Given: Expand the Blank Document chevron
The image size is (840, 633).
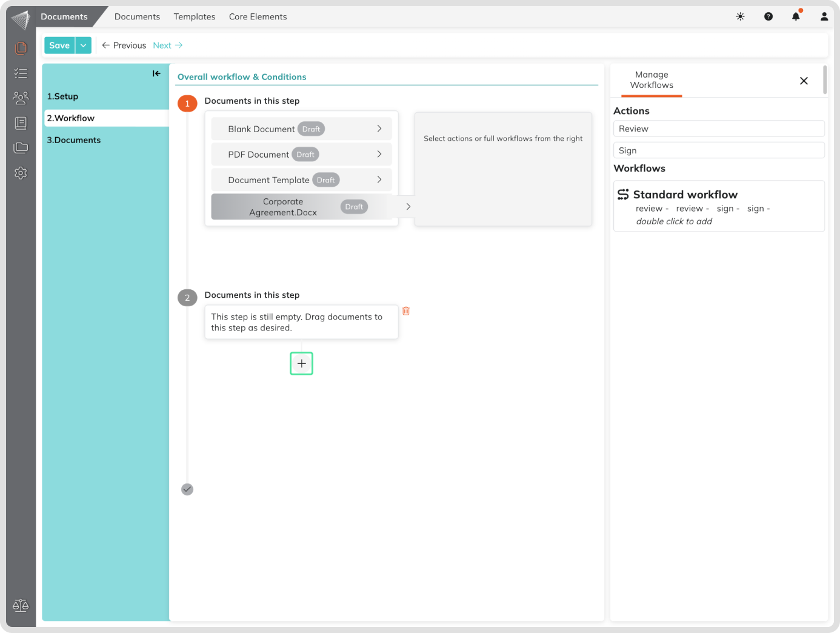Looking at the screenshot, I should pos(379,129).
